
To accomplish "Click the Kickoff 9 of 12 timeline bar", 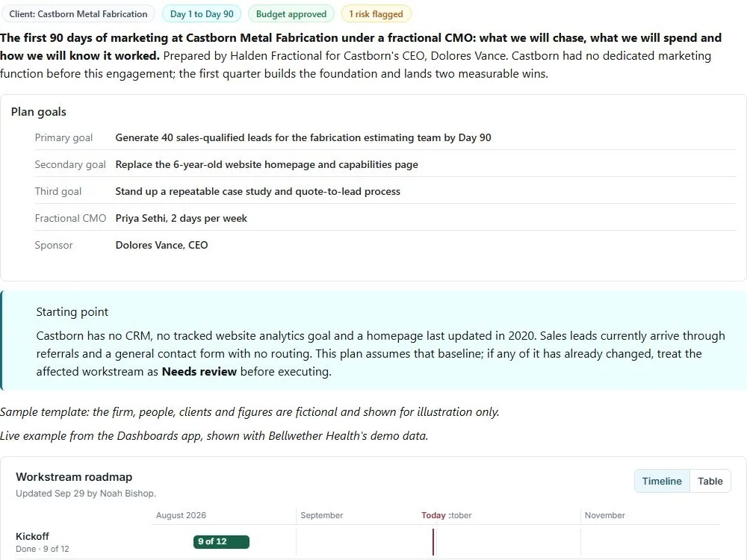I will pyautogui.click(x=221, y=542).
